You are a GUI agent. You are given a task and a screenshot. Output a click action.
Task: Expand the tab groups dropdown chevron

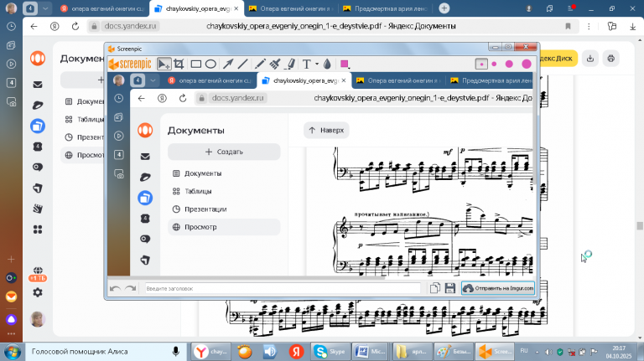(x=45, y=8)
